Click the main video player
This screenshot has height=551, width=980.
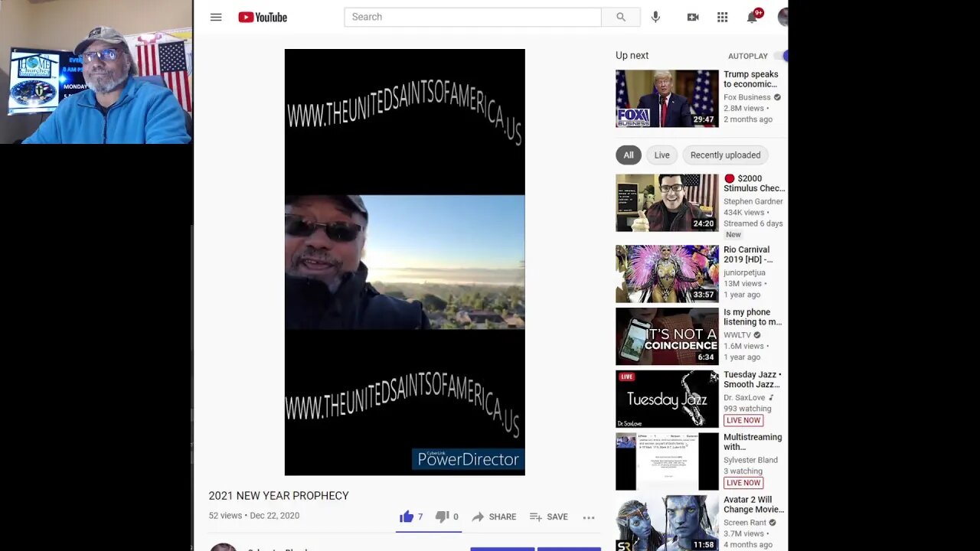[x=404, y=262]
